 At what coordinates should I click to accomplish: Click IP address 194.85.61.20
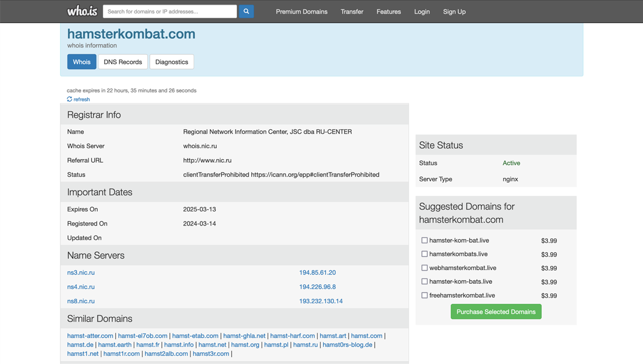[318, 272]
